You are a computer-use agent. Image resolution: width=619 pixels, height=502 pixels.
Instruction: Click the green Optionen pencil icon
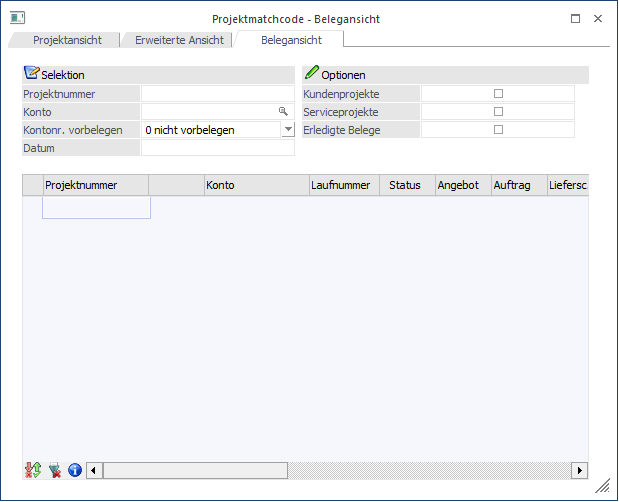click(x=311, y=74)
